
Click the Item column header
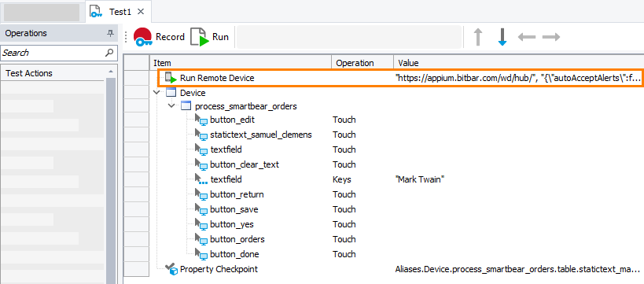(x=241, y=63)
